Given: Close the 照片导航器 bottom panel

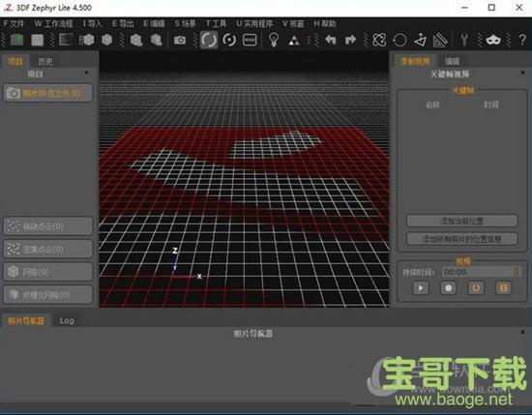Looking at the screenshot, I should pos(523,332).
